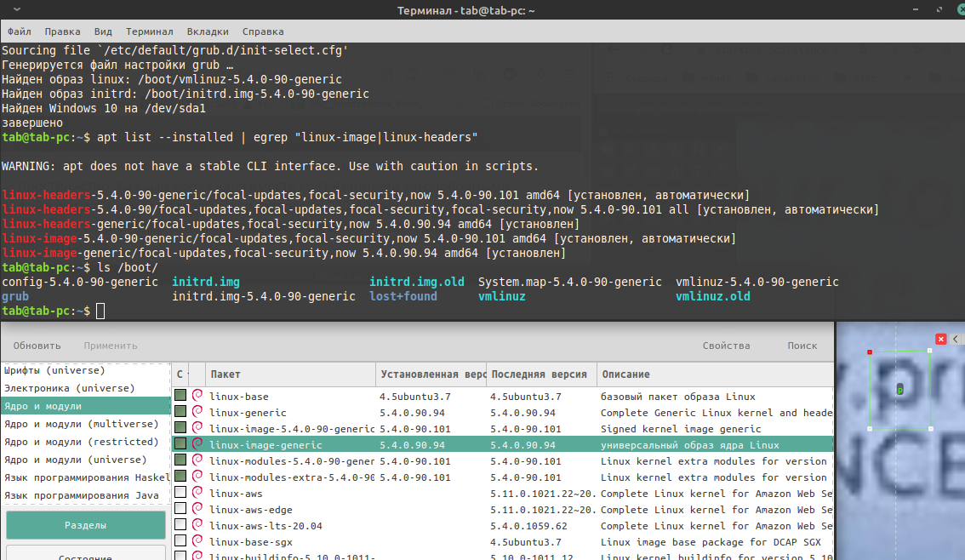Click swirl icon beside linux-base-sgx
Image resolution: width=965 pixels, height=560 pixels.
pos(197,540)
